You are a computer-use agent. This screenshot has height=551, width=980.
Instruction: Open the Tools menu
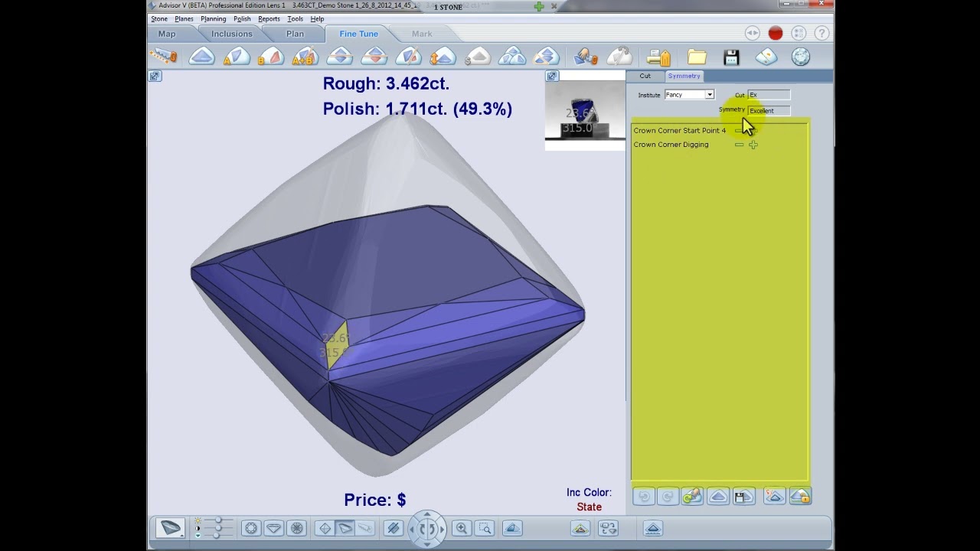(x=295, y=18)
